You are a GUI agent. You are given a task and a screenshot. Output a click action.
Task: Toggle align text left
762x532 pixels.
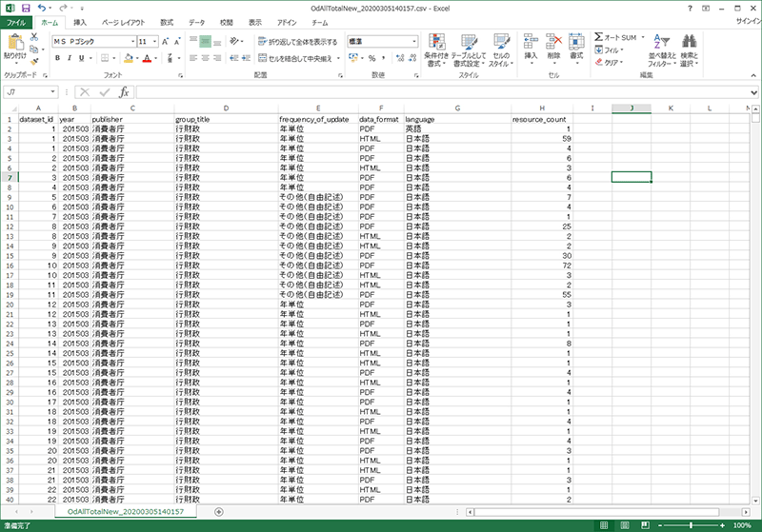click(x=193, y=58)
